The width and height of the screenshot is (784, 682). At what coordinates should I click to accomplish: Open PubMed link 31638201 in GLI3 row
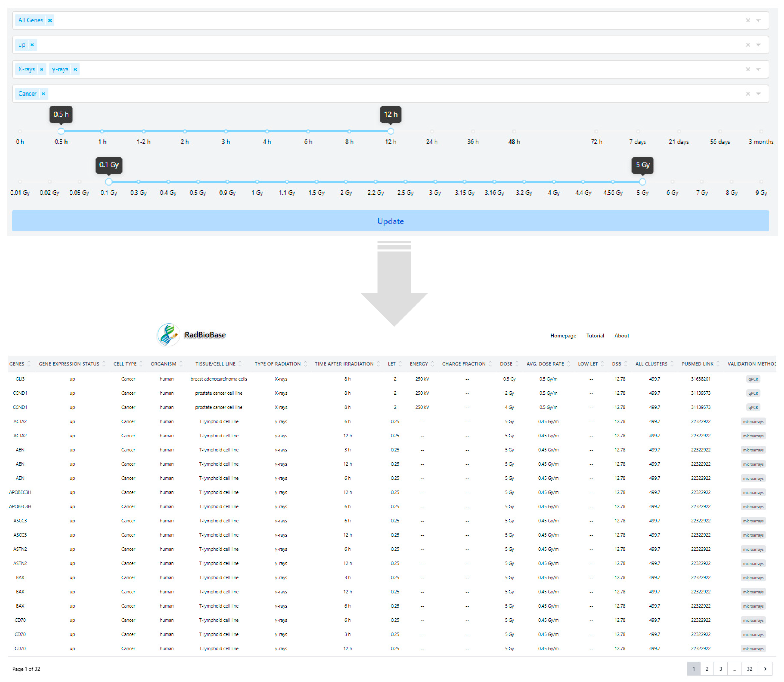(x=701, y=379)
